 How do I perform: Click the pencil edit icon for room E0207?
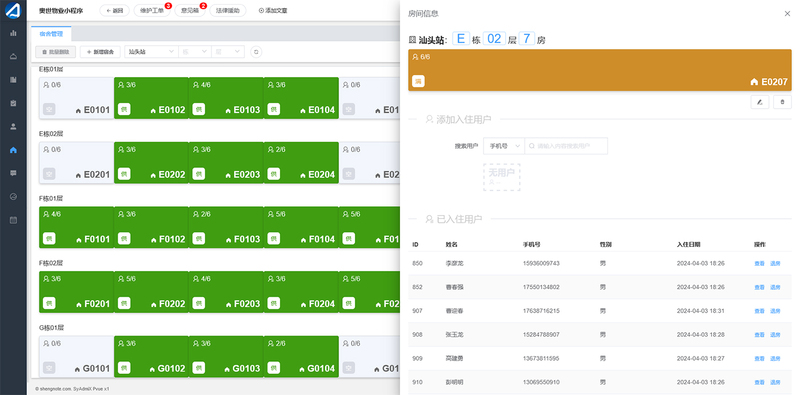click(760, 102)
